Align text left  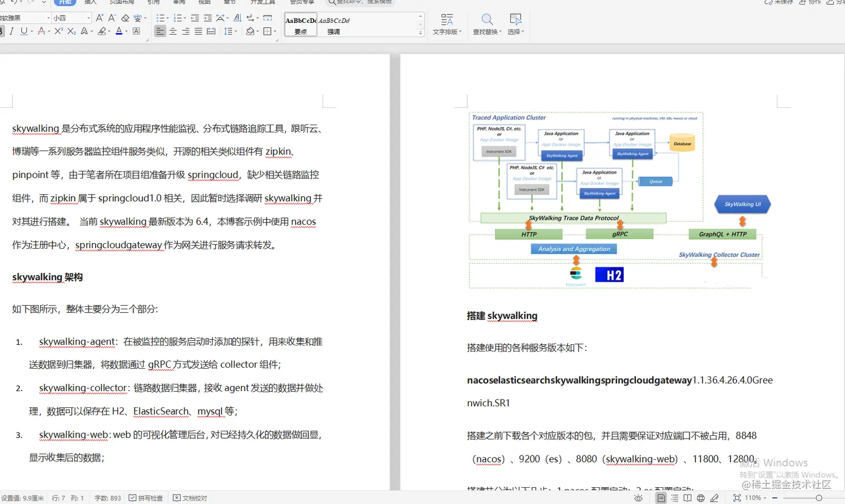[x=160, y=31]
